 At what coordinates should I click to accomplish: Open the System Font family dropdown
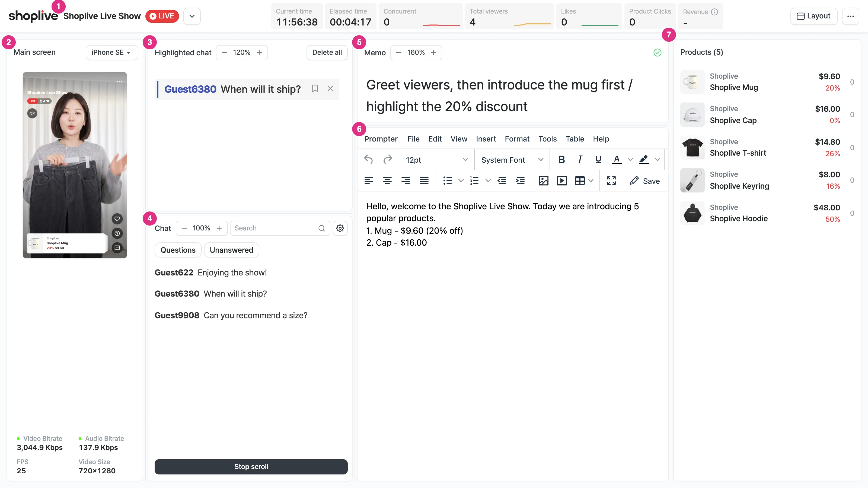coord(512,160)
